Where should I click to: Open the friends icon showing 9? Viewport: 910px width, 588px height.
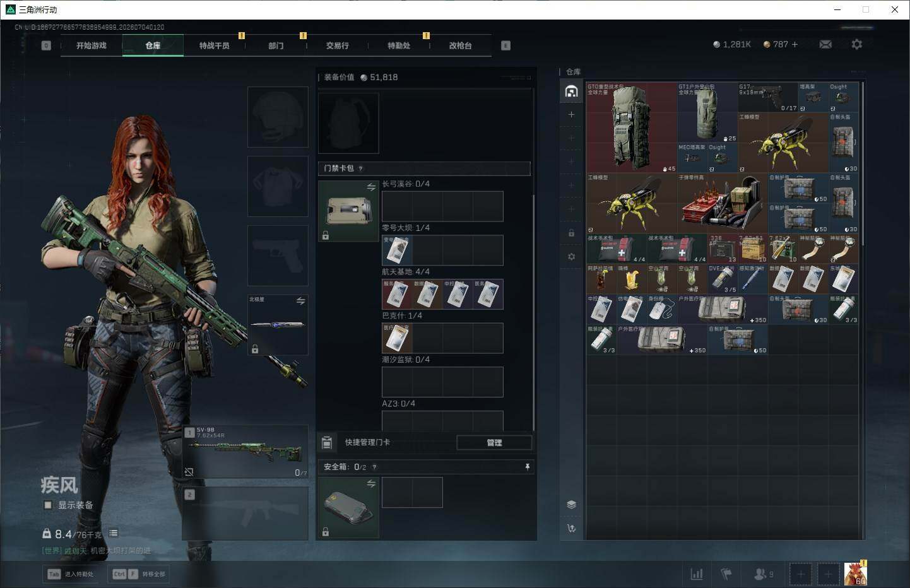point(764,574)
